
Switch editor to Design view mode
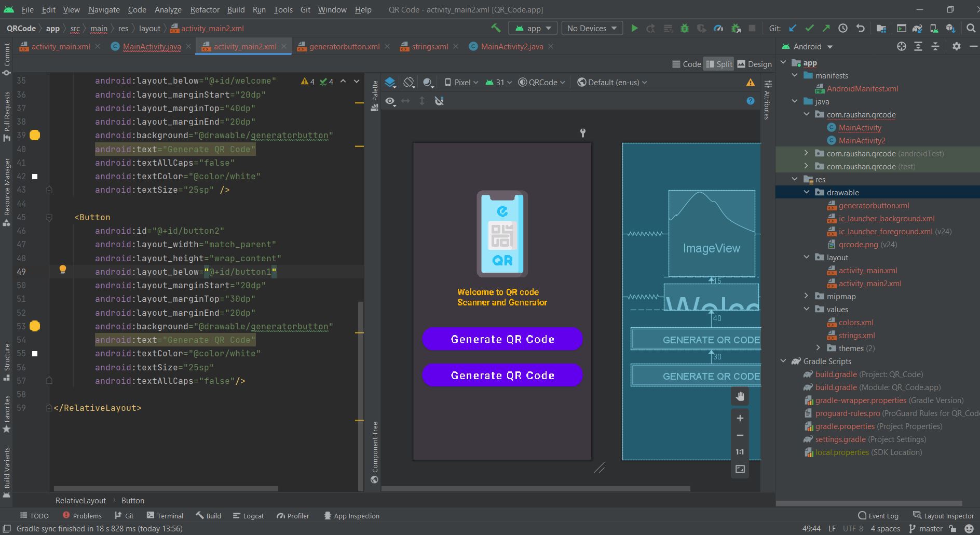click(x=754, y=64)
